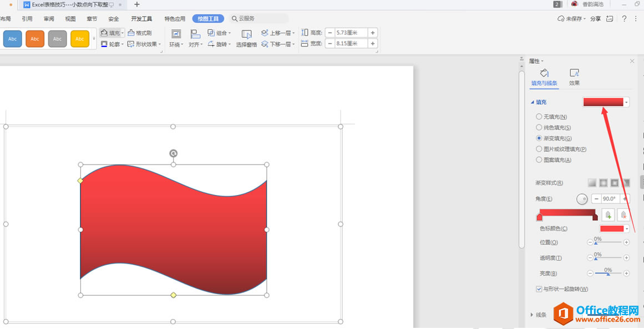Open the 下移一层 dropdown arrow
This screenshot has width=644, height=329.
tap(293, 44)
